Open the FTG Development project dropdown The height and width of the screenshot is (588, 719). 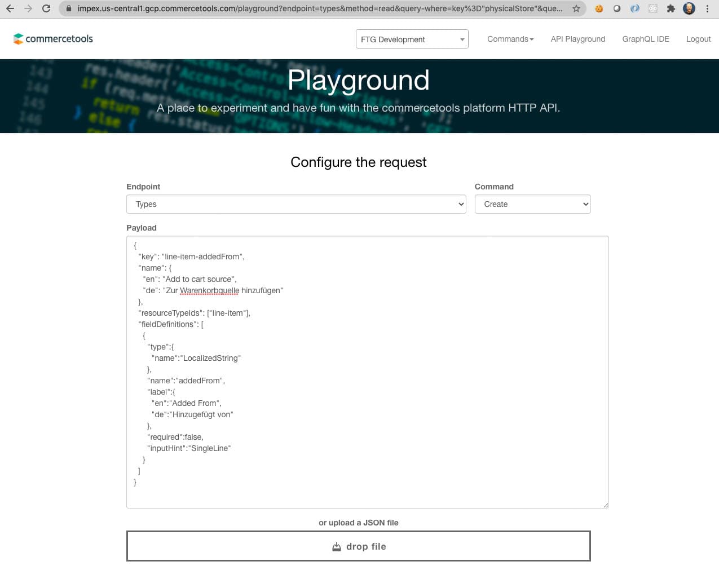click(412, 39)
